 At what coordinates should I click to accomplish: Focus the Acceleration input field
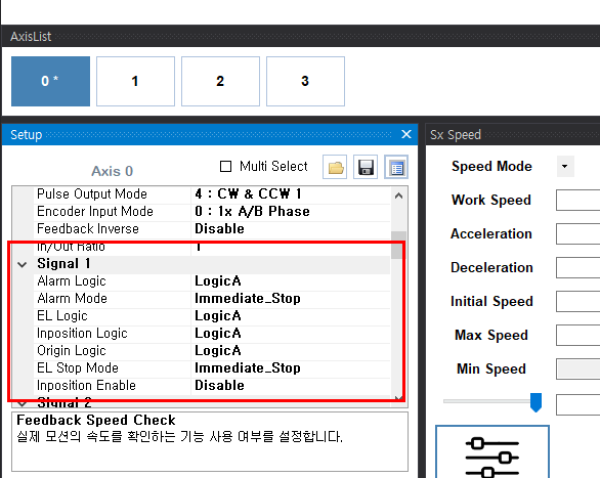(577, 234)
